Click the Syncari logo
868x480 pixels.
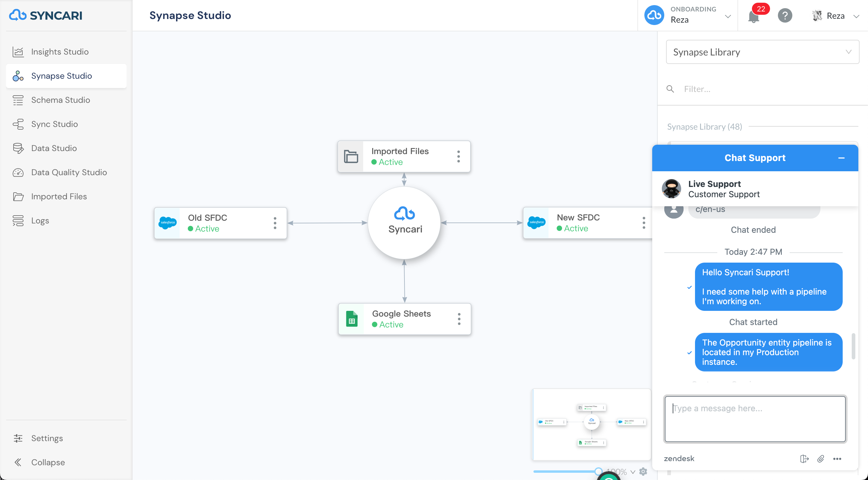[x=46, y=15]
